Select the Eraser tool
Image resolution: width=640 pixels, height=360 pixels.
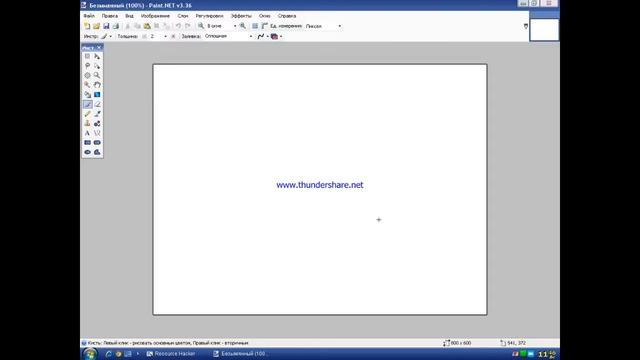97,104
